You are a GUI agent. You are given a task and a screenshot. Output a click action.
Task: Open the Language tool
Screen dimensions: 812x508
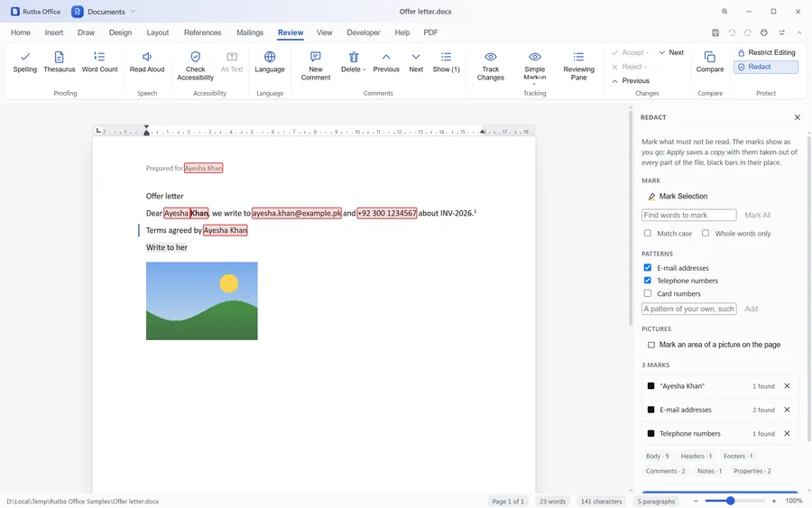270,62
